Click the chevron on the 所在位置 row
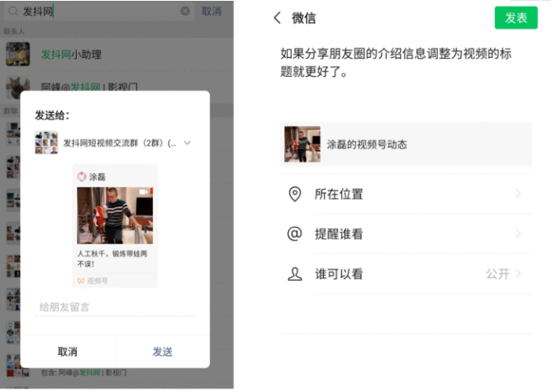Screen dimensions: 556x392 [518, 194]
